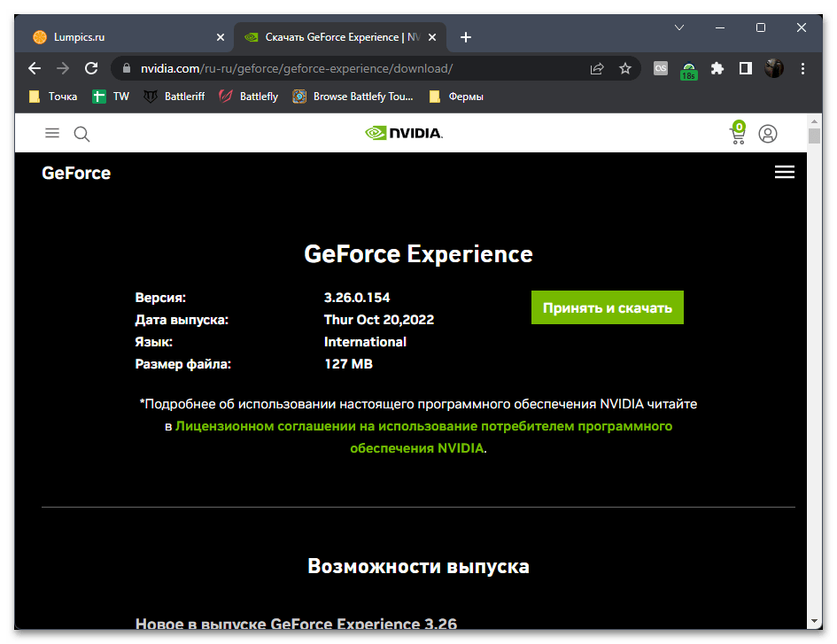The width and height of the screenshot is (837, 644).
Task: Open the Фермы bookmark folder
Action: click(x=456, y=97)
